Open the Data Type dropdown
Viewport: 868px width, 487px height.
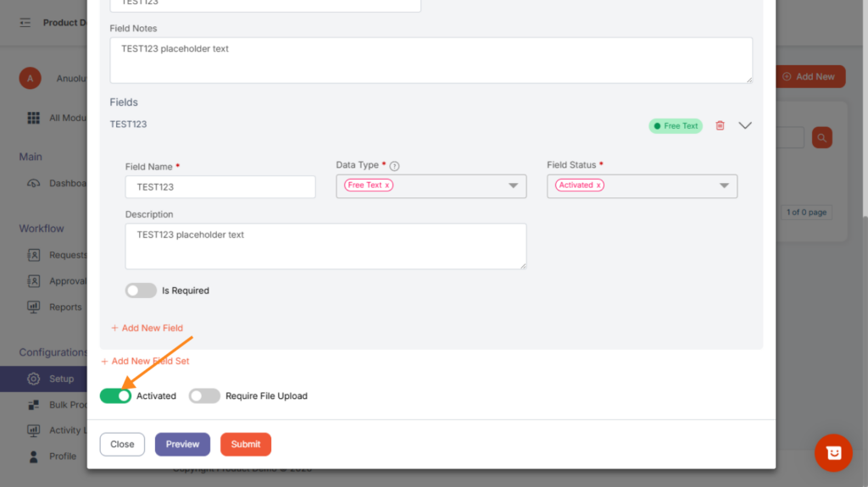513,185
